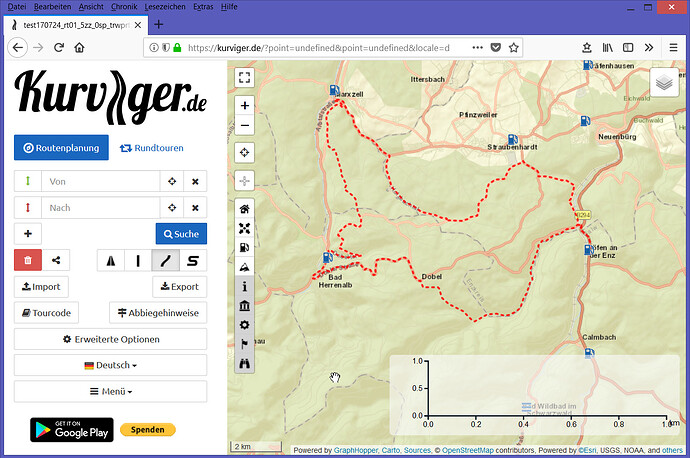Select straight road routing mode

tap(138, 260)
